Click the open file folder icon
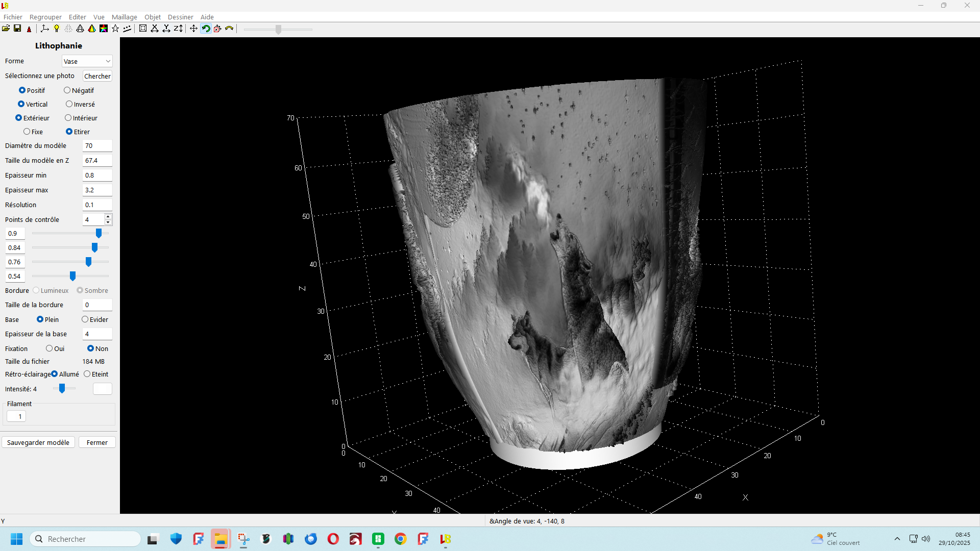Screen dimensions: 980x551 coord(6,29)
